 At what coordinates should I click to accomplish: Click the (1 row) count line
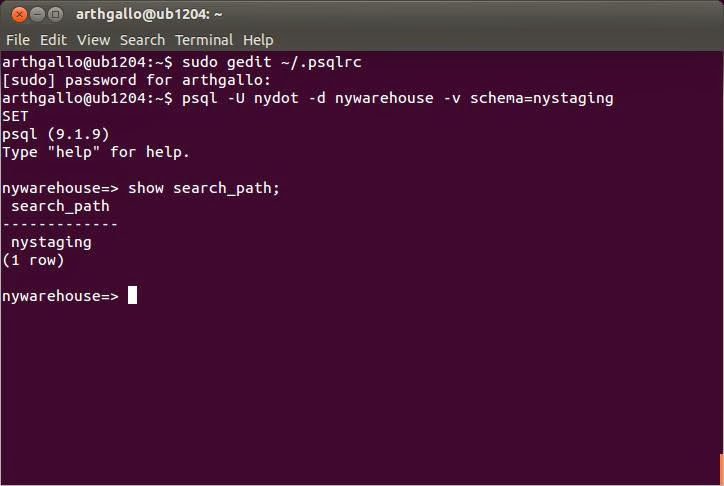33,260
